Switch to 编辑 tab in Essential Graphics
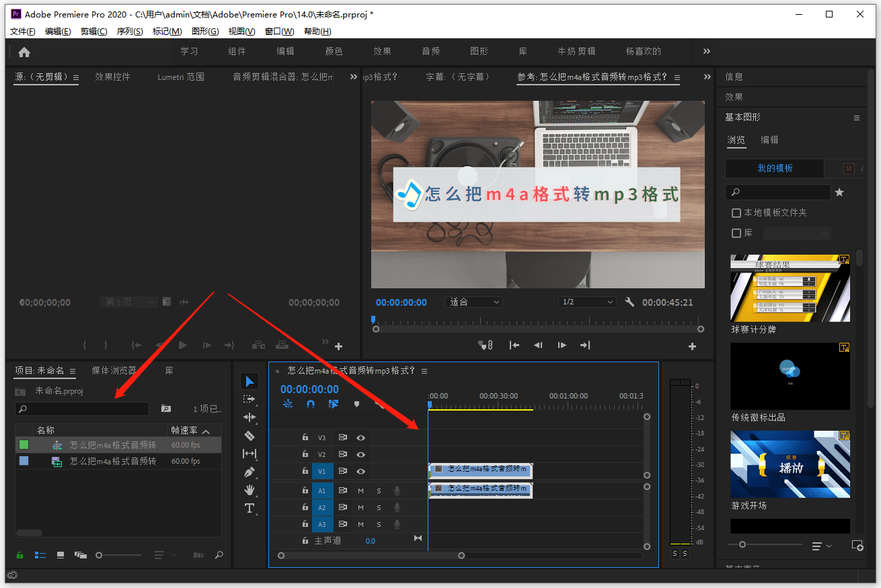The height and width of the screenshot is (588, 881). click(769, 140)
